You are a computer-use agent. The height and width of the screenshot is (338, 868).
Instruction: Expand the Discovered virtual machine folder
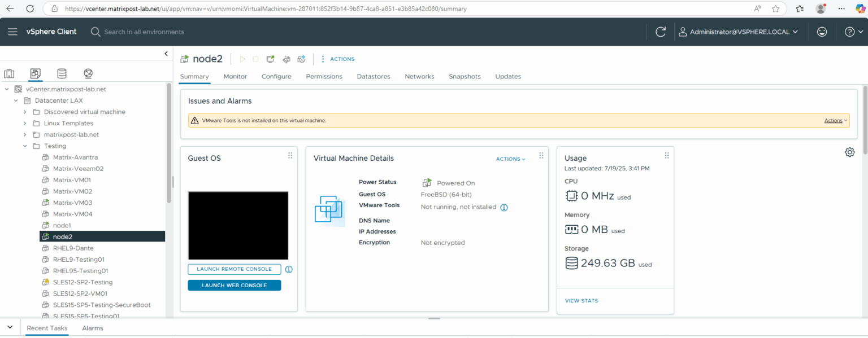pyautogui.click(x=24, y=112)
